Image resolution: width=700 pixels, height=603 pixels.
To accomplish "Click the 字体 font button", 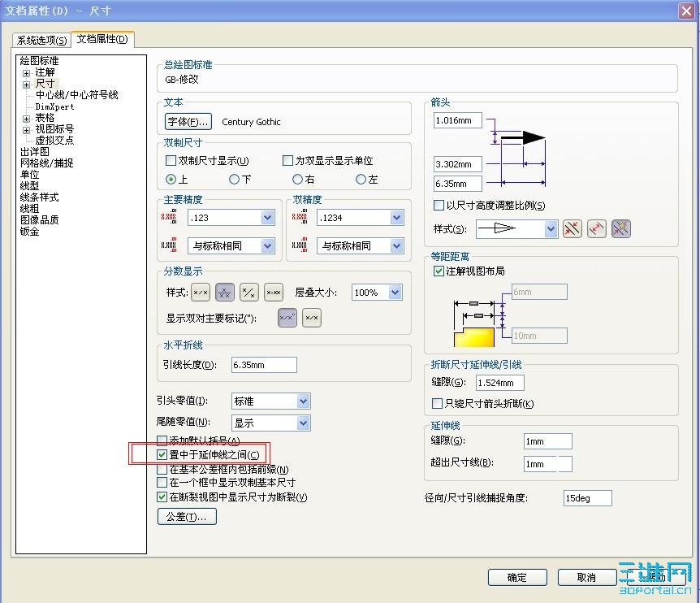I will pos(188,121).
